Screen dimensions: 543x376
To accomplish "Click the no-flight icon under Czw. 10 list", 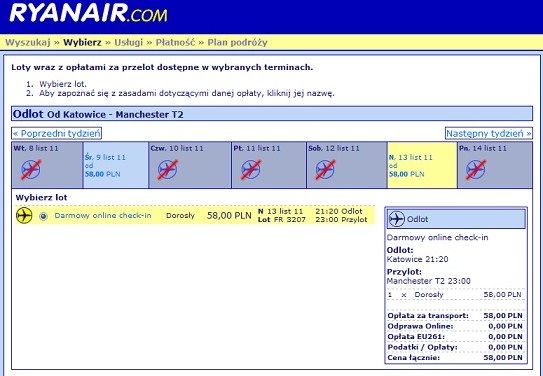I will (x=168, y=169).
